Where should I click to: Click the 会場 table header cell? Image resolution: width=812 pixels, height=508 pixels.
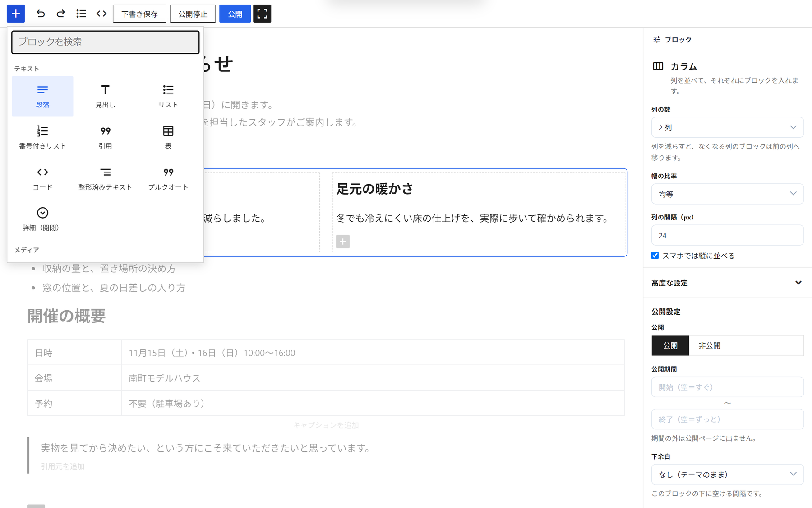pos(74,378)
